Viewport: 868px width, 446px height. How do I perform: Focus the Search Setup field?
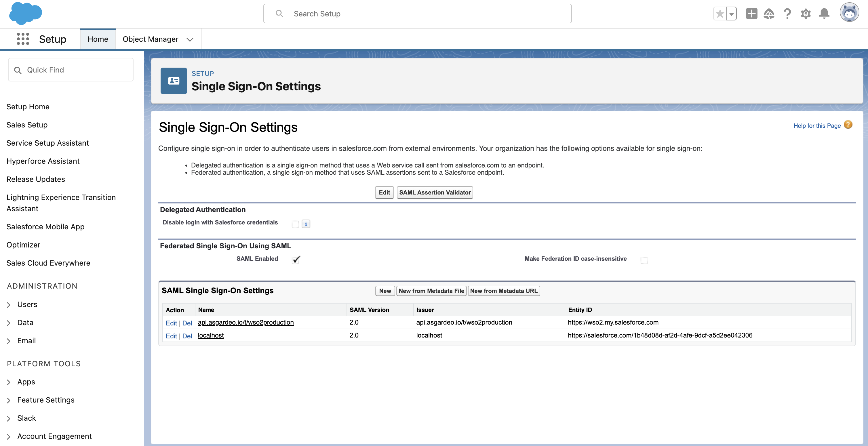(x=417, y=14)
